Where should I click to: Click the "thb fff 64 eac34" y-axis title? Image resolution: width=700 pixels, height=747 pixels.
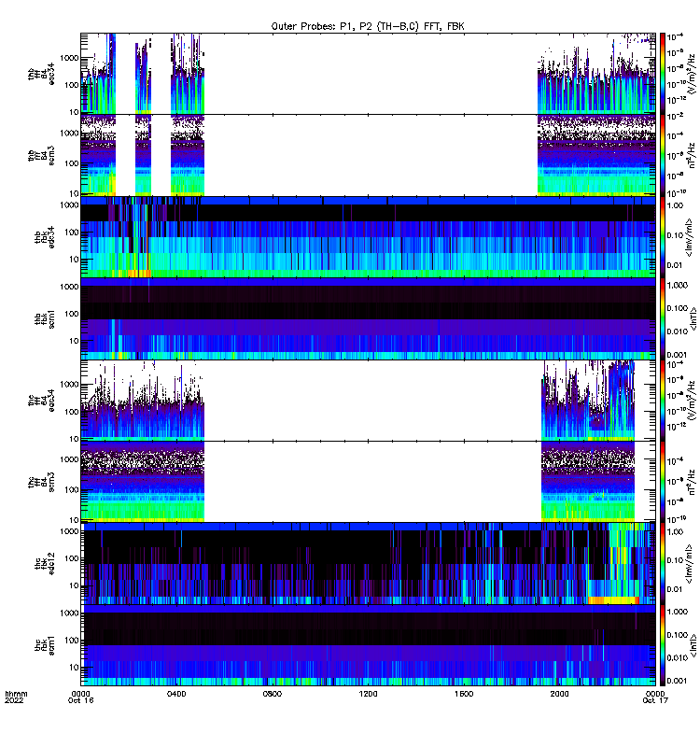pyautogui.click(x=41, y=74)
